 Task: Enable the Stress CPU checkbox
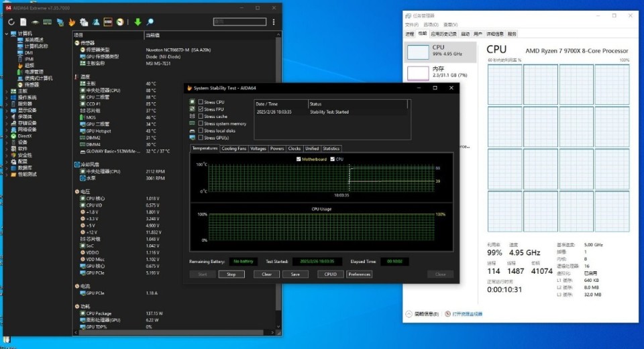201,102
